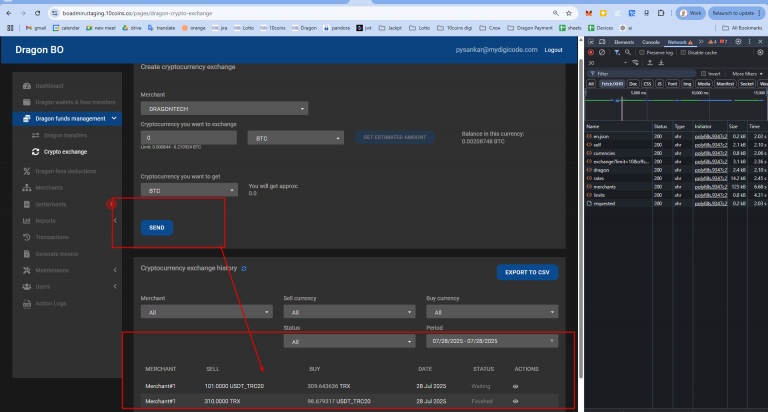This screenshot has height=412, width=768.
Task: Open the Buy currency filter dropdown
Action: pyautogui.click(x=492, y=312)
